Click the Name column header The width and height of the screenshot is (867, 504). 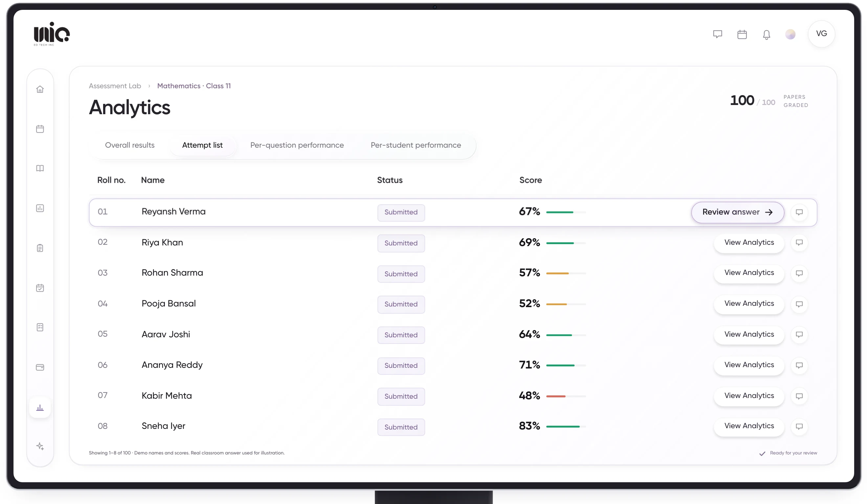153,180
